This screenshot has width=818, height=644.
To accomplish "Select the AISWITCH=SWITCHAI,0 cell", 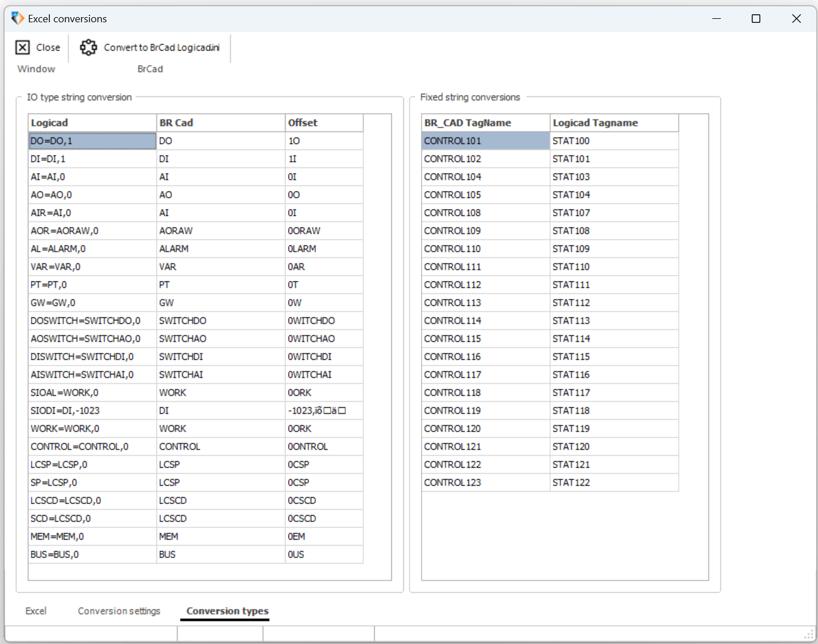I will pyautogui.click(x=92, y=375).
